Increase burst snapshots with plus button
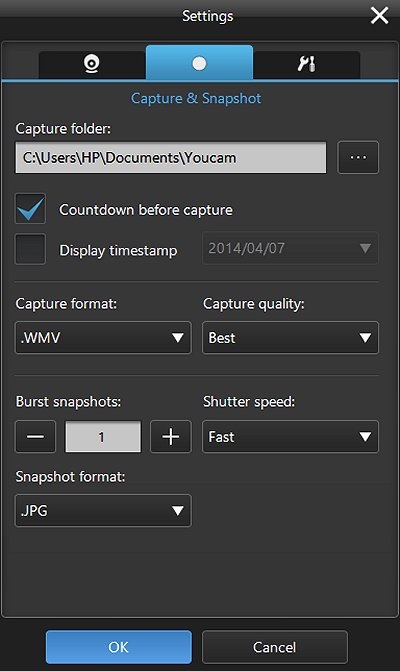 click(x=171, y=436)
